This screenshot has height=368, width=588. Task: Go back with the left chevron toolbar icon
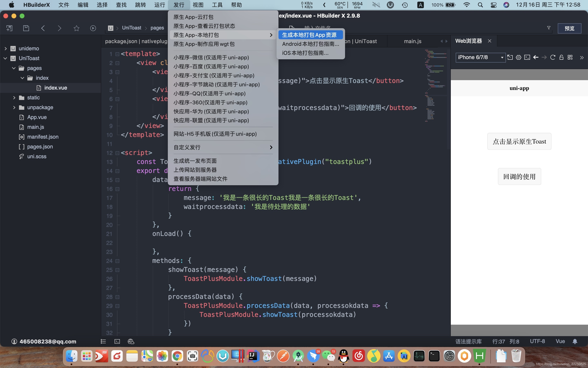(43, 28)
